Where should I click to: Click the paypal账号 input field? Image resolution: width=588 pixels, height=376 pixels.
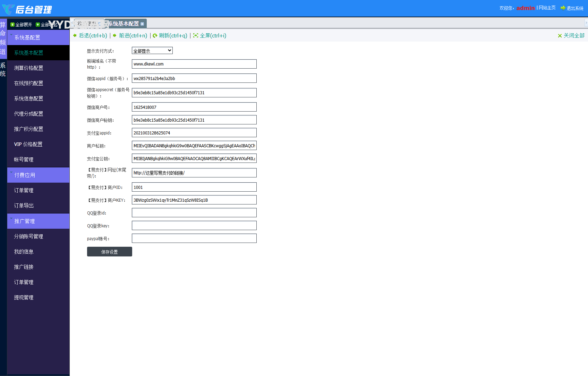194,238
